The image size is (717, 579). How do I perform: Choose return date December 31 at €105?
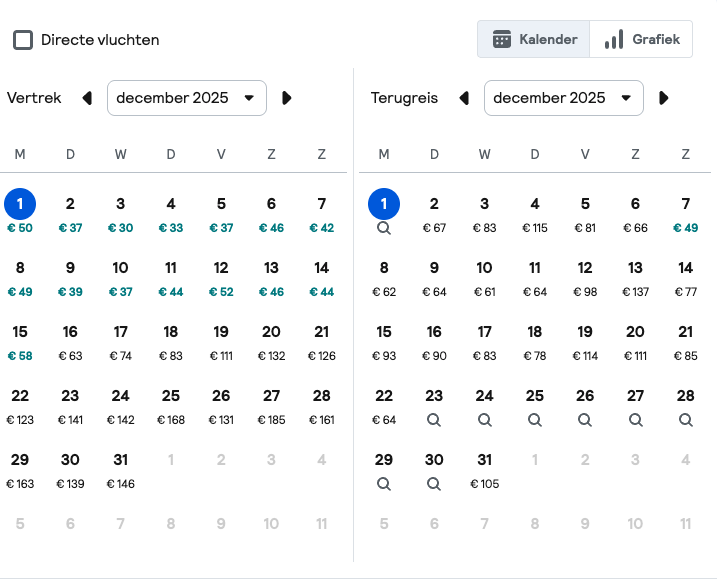pos(484,469)
